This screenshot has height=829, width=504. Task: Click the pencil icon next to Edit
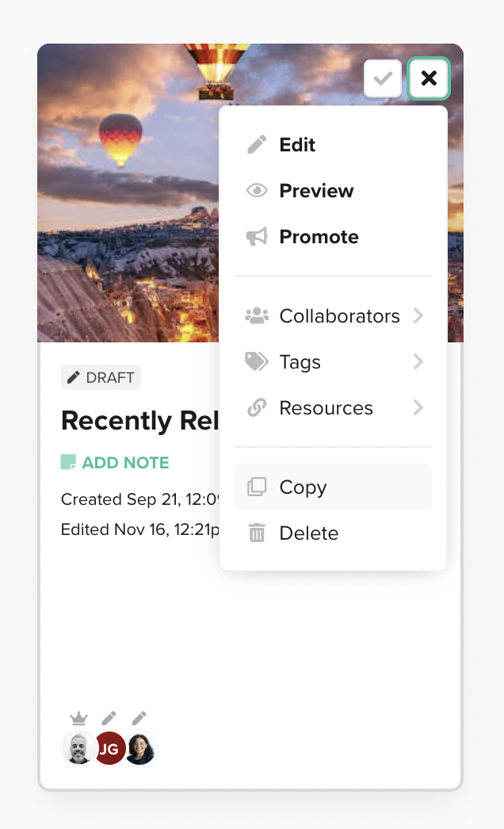point(257,144)
